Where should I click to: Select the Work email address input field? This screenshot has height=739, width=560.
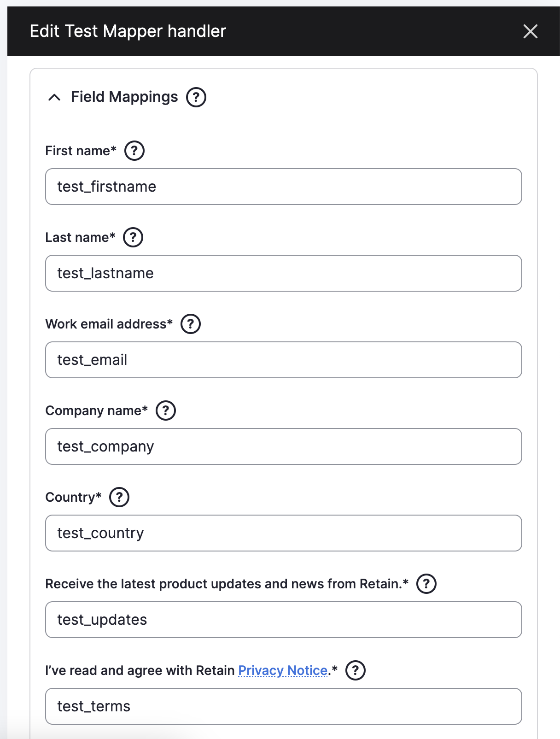[284, 360]
